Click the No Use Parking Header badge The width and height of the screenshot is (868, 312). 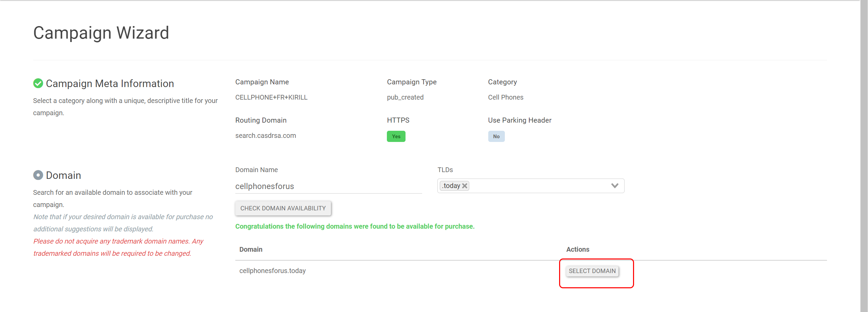pyautogui.click(x=496, y=137)
